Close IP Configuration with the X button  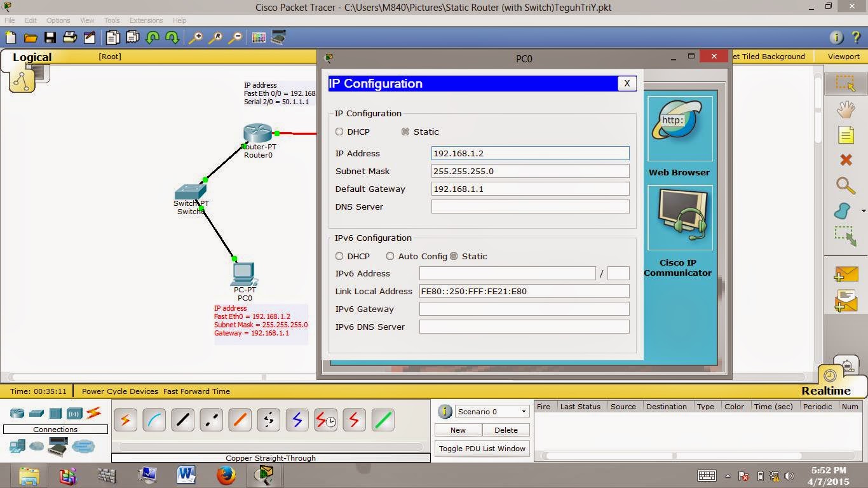click(x=627, y=83)
